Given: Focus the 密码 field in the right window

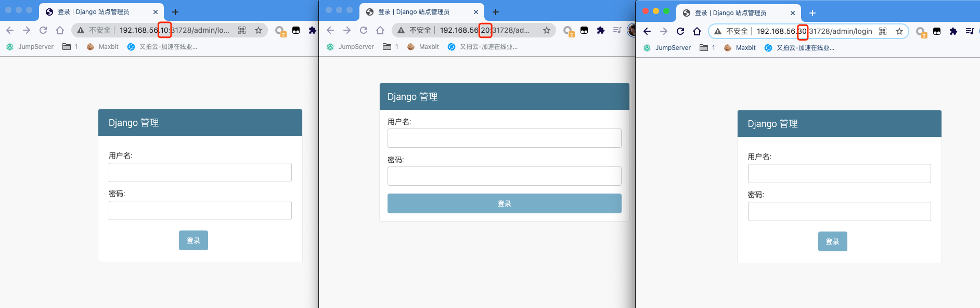Looking at the screenshot, I should tap(840, 211).
